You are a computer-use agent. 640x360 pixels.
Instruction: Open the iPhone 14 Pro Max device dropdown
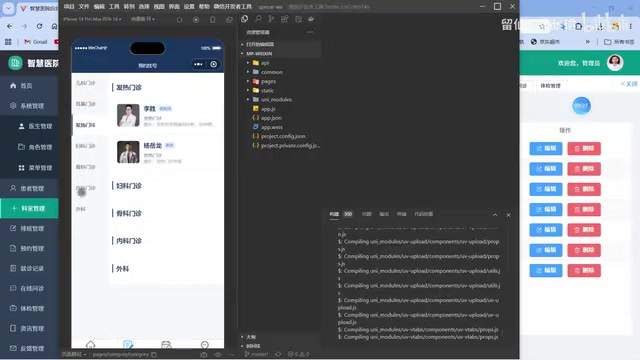pyautogui.click(x=92, y=19)
